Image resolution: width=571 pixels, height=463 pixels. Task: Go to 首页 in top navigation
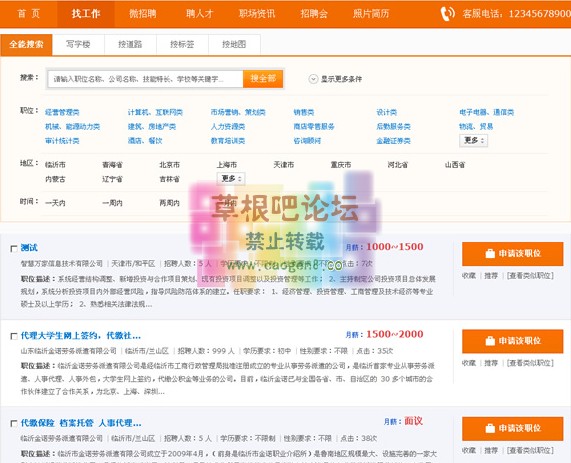[28, 14]
